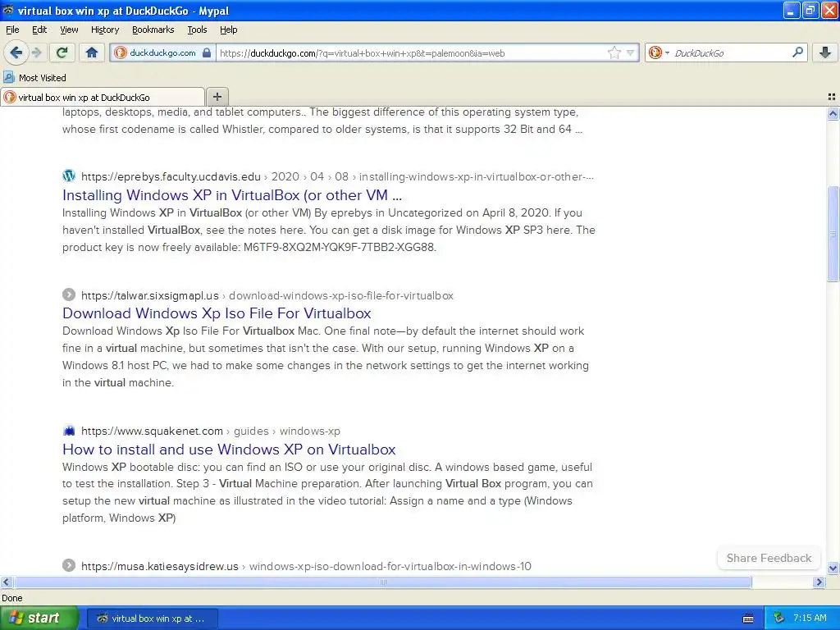Show the tab groups grid icon
Screen dimensions: 840x630
click(832, 97)
